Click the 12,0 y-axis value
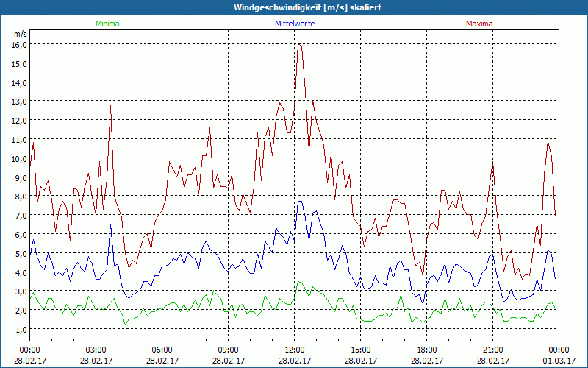 20,121
